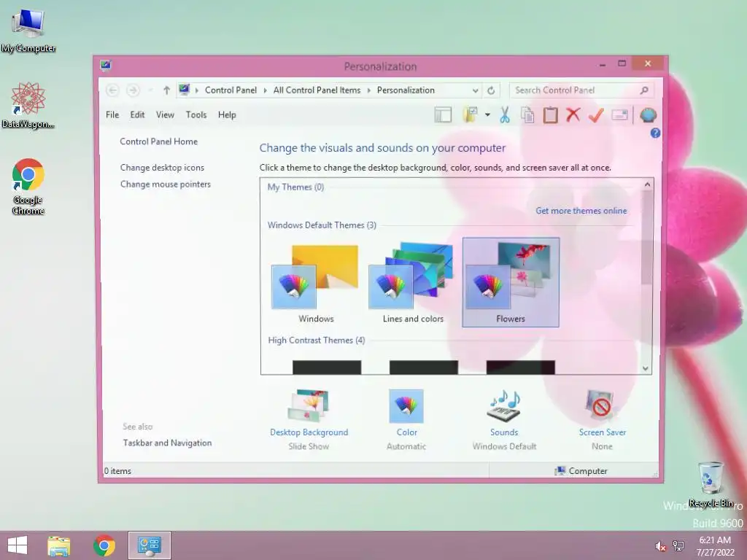Expand the Control Panel breadcrumb arrow
This screenshot has width=747, height=560.
[x=266, y=90]
